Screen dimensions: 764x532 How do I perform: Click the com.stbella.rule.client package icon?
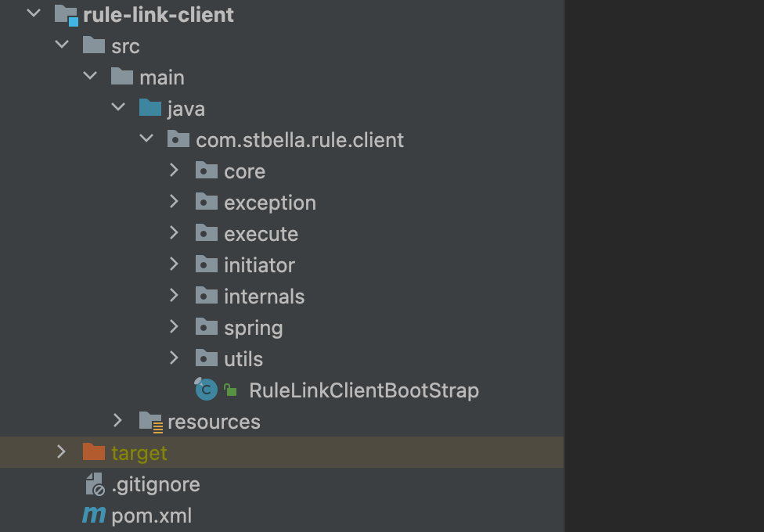pyautogui.click(x=178, y=140)
